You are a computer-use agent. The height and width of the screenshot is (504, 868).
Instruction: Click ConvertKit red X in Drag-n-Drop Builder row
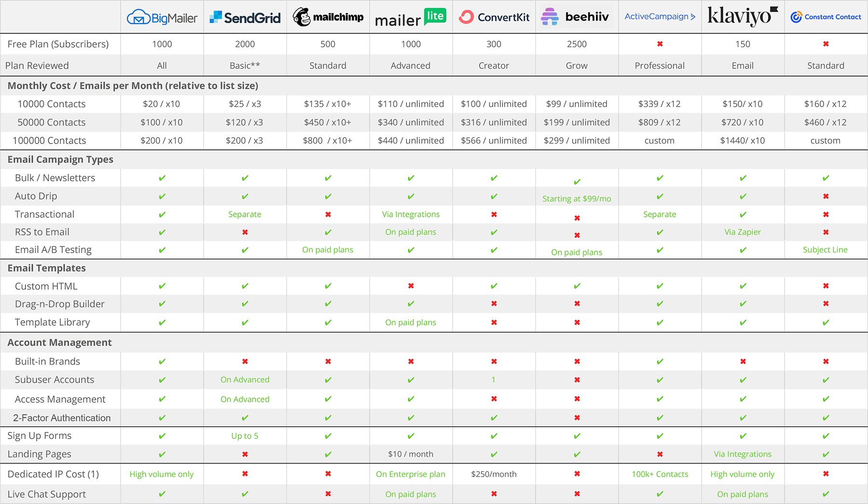(x=494, y=304)
